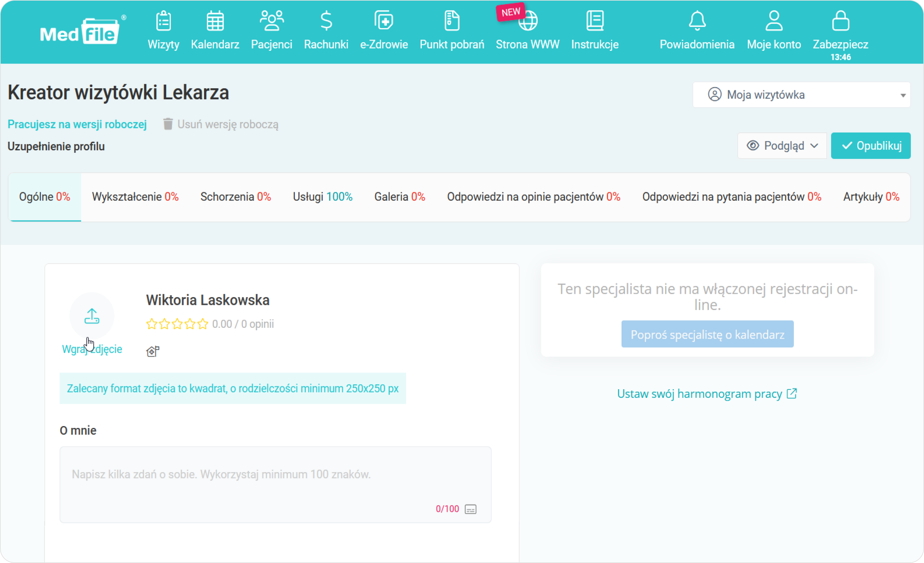The image size is (924, 563).
Task: Switch to the Artykuły tab
Action: click(x=871, y=197)
